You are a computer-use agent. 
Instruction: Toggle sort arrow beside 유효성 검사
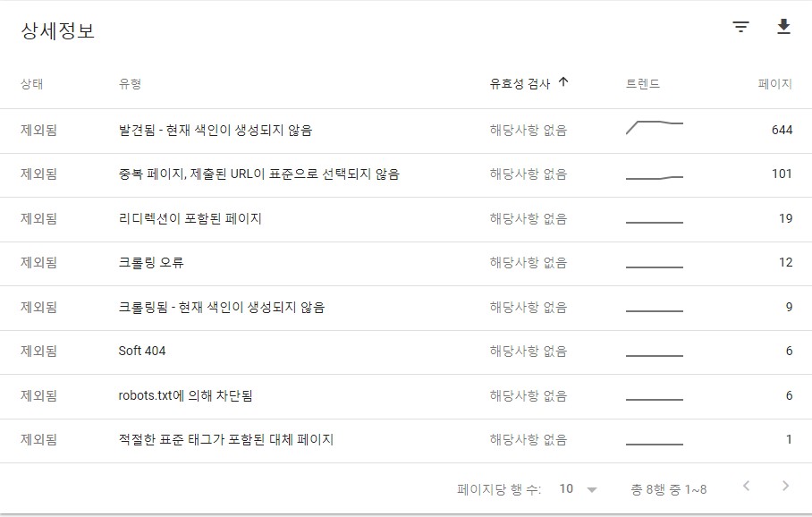564,82
